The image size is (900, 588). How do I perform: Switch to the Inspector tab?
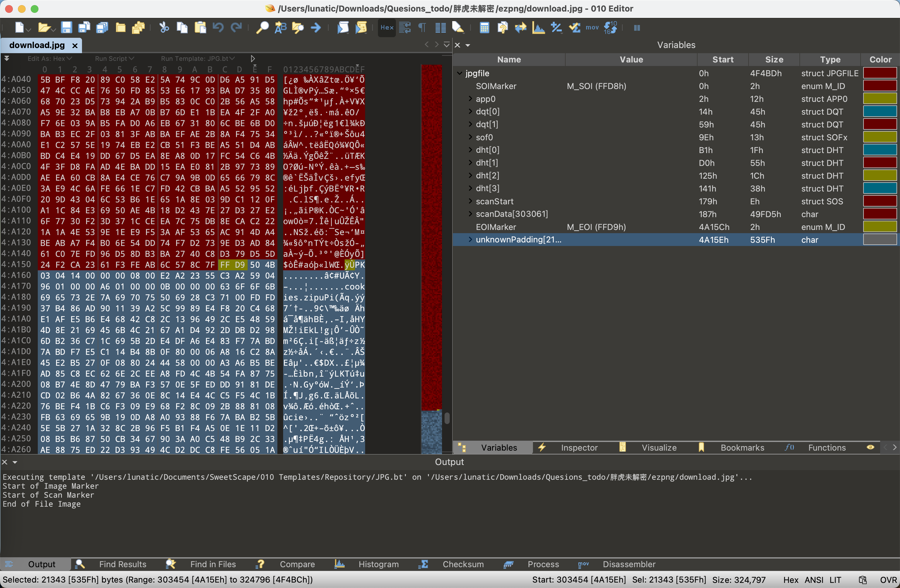point(578,448)
